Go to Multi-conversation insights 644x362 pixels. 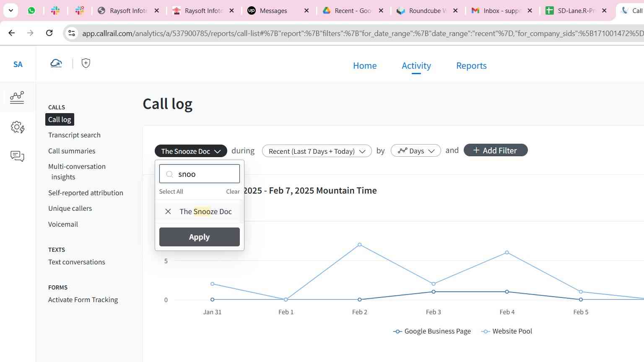(77, 172)
